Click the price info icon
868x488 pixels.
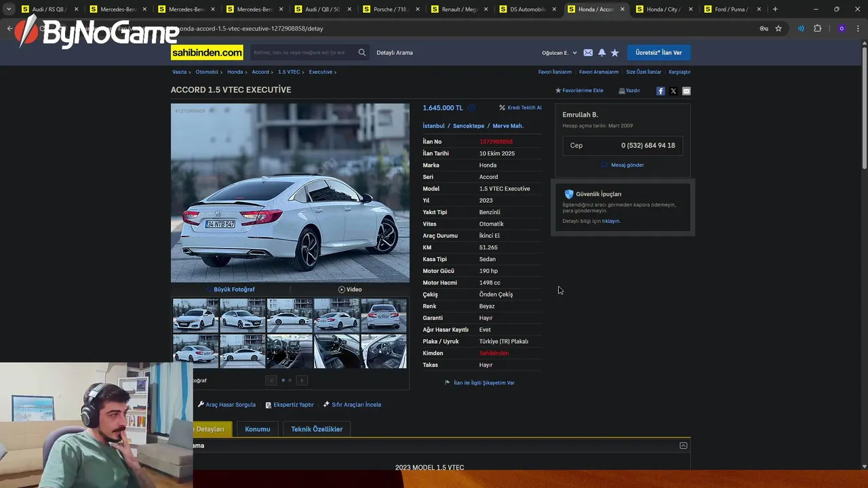point(471,108)
